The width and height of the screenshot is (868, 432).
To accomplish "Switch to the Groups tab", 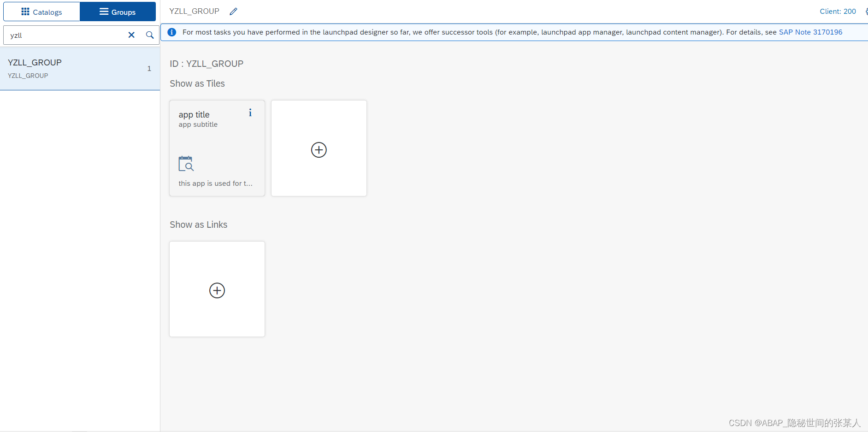I will [118, 12].
